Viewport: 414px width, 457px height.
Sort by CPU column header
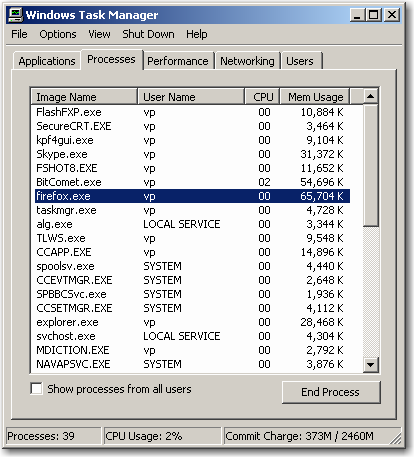coord(262,97)
